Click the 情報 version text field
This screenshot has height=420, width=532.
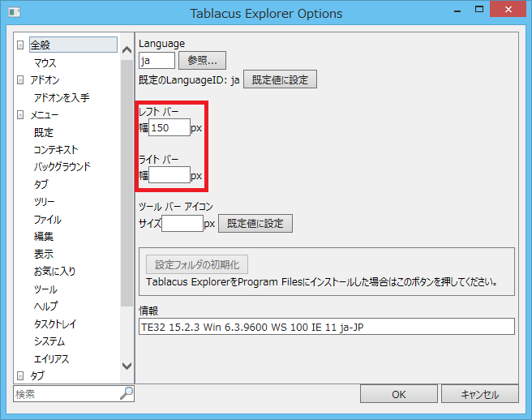(x=327, y=327)
